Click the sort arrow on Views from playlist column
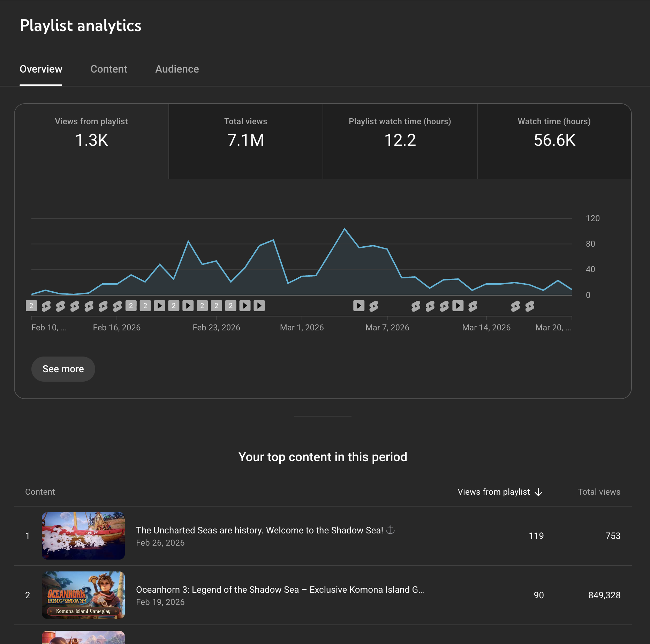Image resolution: width=650 pixels, height=644 pixels. [x=539, y=492]
